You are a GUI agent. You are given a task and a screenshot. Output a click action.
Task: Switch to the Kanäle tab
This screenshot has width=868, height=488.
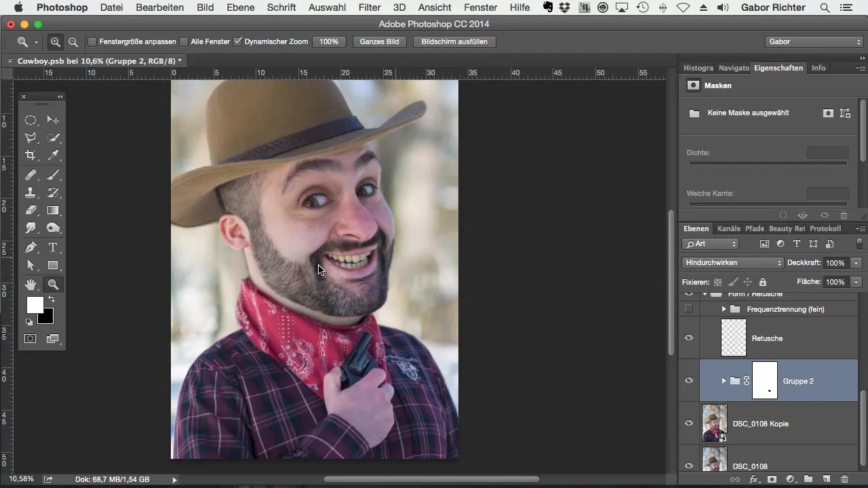pos(728,228)
